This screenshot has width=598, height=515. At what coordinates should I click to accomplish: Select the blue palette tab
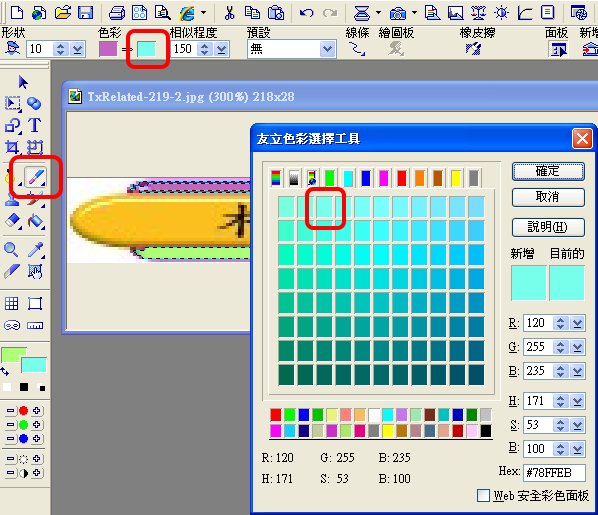tap(366, 178)
